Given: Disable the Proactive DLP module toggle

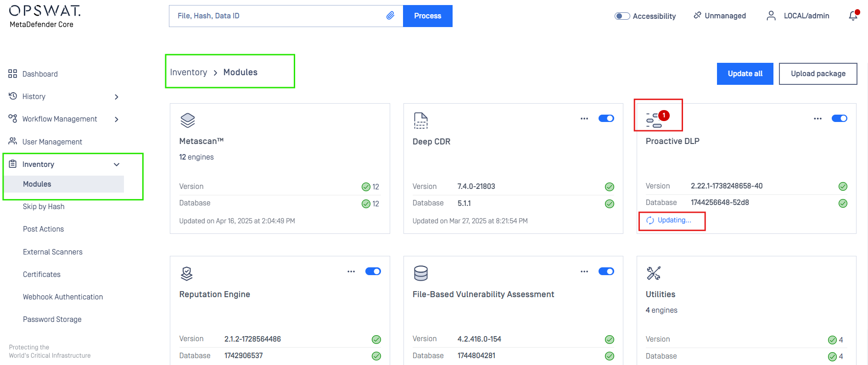Looking at the screenshot, I should (840, 118).
